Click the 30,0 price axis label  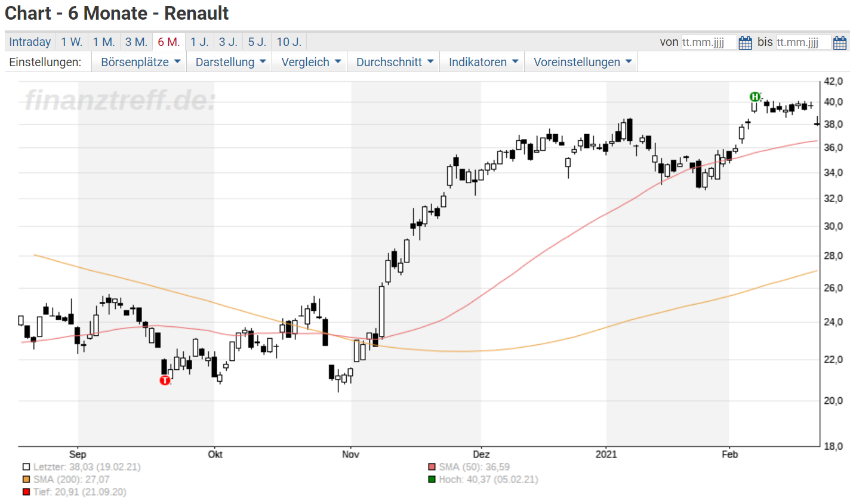click(x=833, y=227)
